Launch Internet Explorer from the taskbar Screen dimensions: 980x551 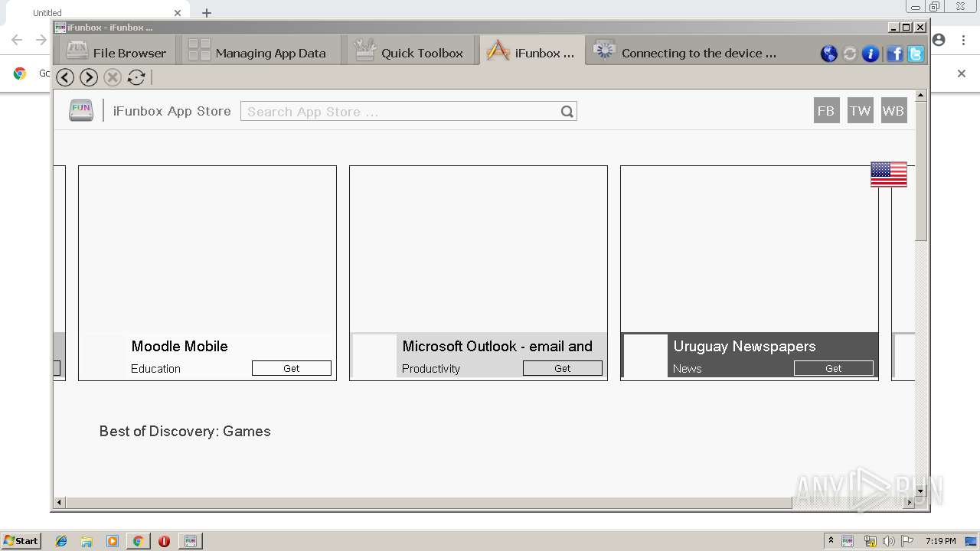tap(61, 541)
